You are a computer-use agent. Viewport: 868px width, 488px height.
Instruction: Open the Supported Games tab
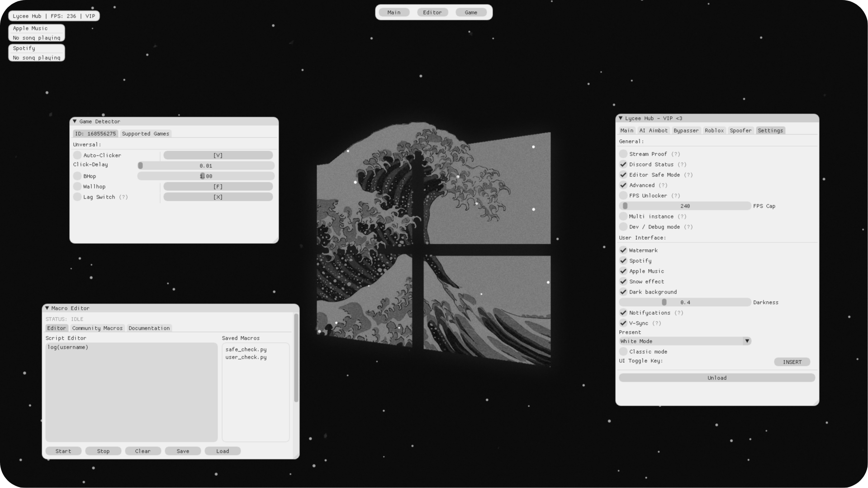point(146,133)
